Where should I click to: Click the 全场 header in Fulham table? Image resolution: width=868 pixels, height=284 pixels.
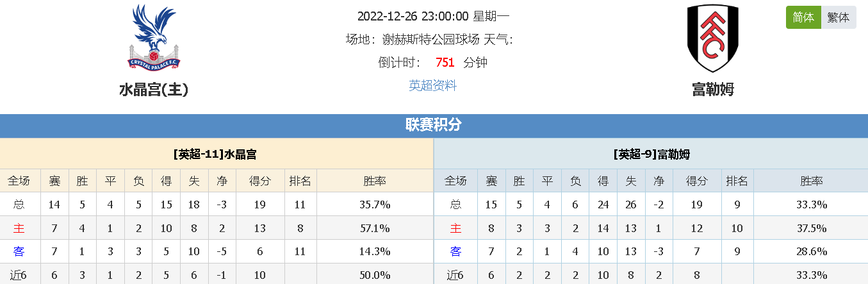(x=455, y=181)
